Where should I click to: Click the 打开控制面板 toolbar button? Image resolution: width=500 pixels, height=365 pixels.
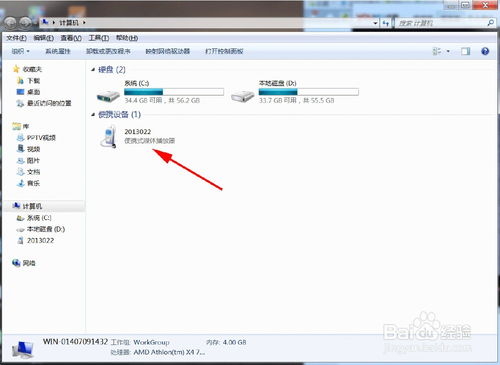point(224,51)
